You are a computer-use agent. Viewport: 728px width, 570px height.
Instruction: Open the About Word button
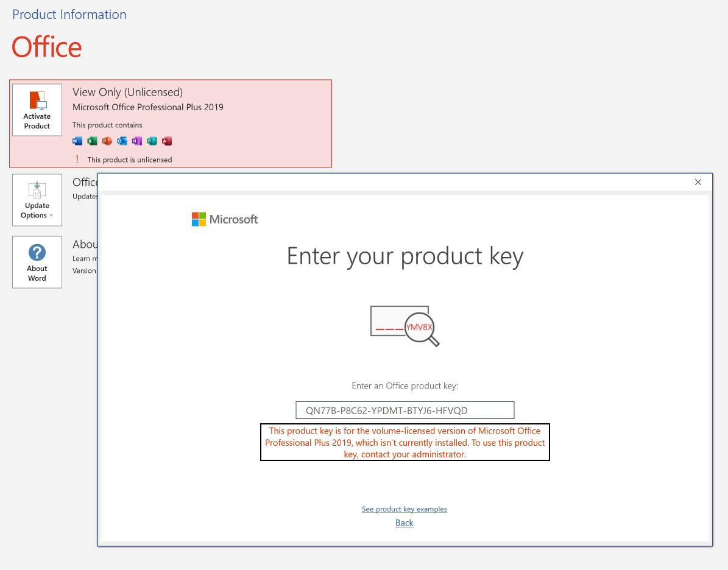click(37, 262)
